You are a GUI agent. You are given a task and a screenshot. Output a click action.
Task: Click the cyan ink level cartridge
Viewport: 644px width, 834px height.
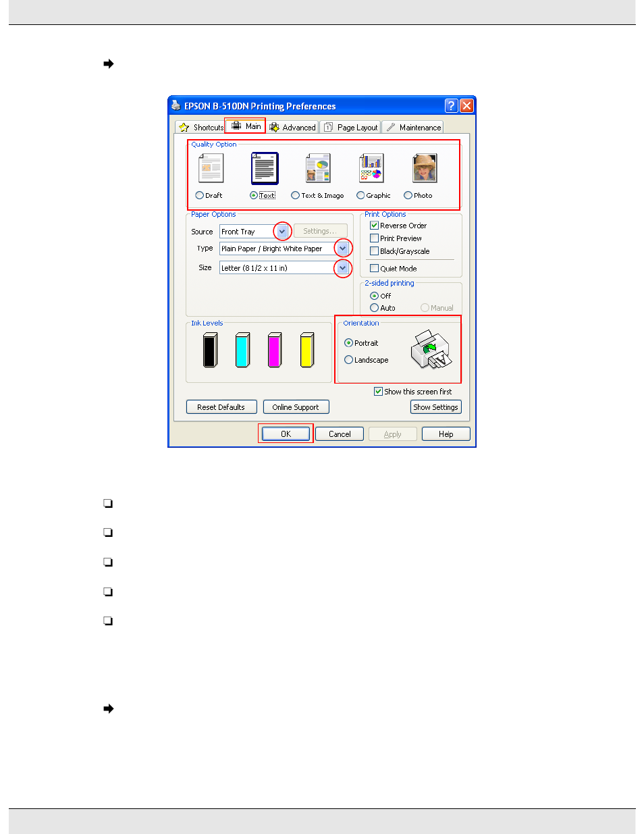coord(242,350)
